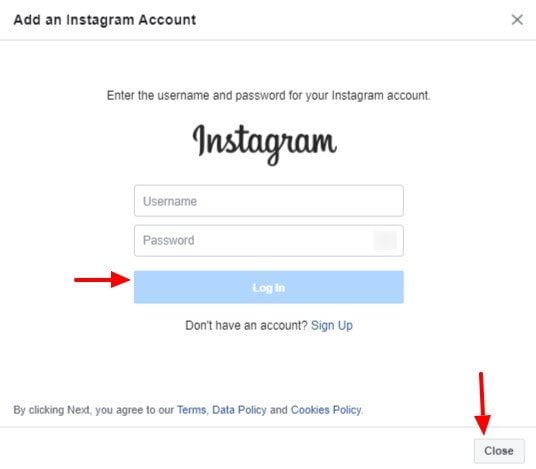Focus the Username input field
Screen dimensions: 536x469
(269, 201)
